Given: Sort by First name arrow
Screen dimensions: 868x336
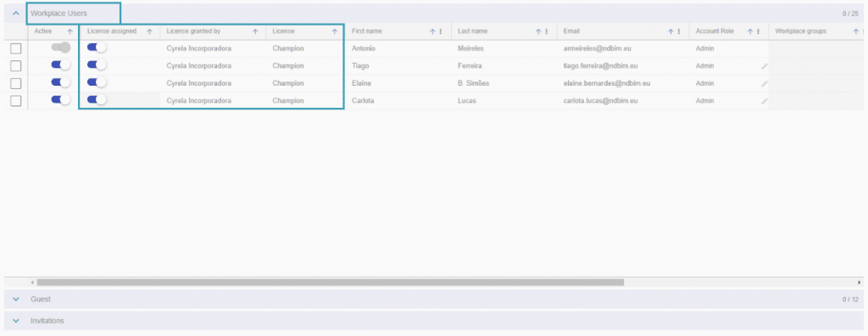Looking at the screenshot, I should click(x=433, y=31).
